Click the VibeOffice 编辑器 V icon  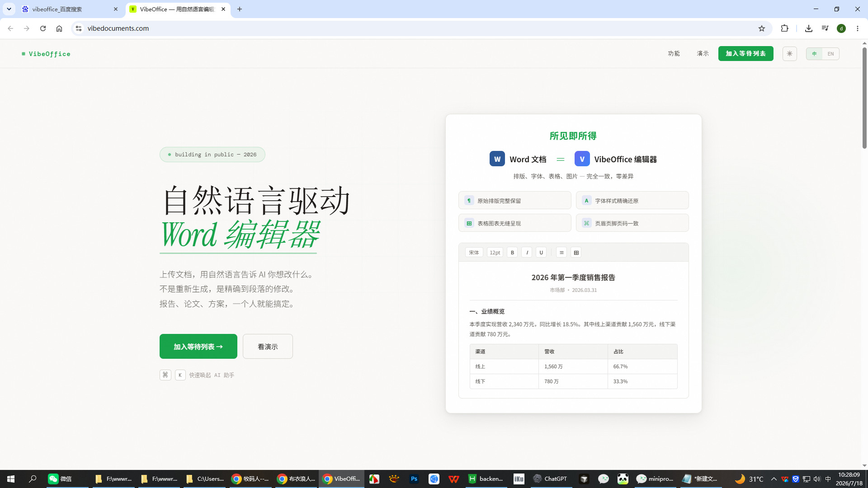[x=582, y=159]
